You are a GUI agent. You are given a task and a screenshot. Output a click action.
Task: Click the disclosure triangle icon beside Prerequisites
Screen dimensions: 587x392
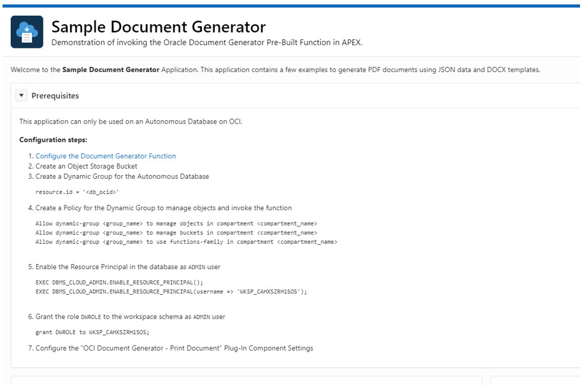pos(21,95)
